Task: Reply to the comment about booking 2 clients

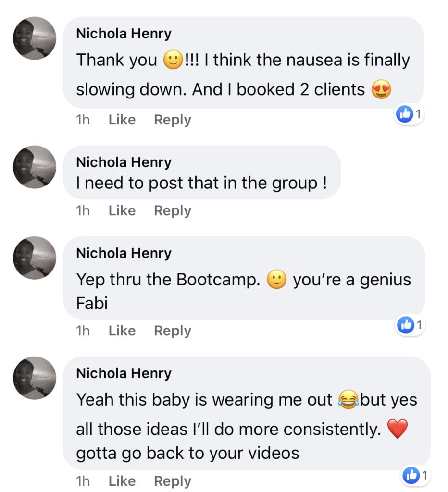Action: coord(173,120)
